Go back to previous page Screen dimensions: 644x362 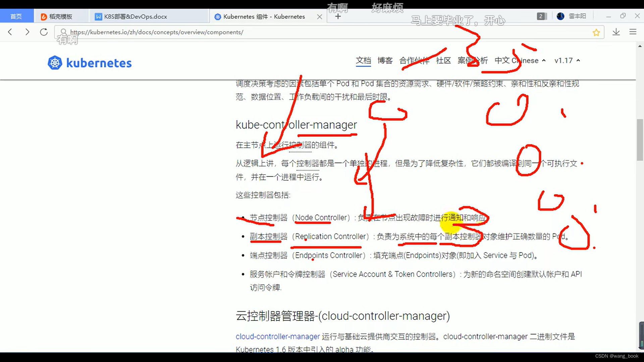(10, 32)
